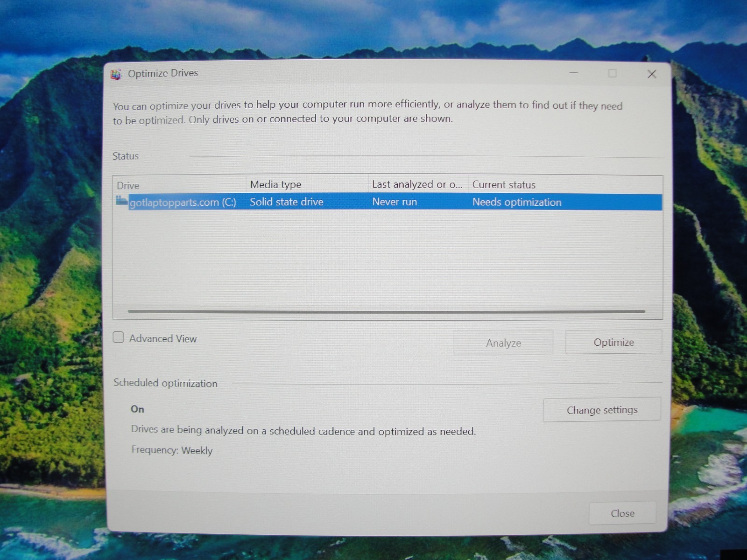Click the Close button at bottom
Viewport: 747px width, 560px height.
tap(622, 513)
